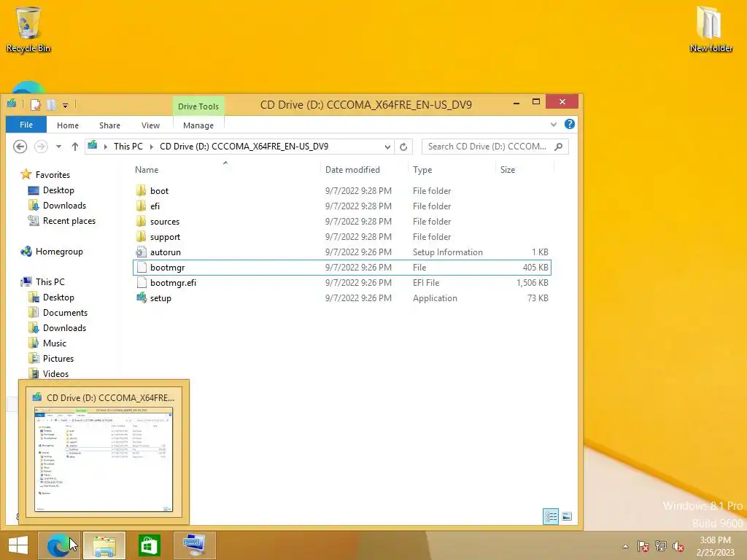Show hidden system tray icons
Viewport: 747px width, 560px height.
(x=625, y=546)
